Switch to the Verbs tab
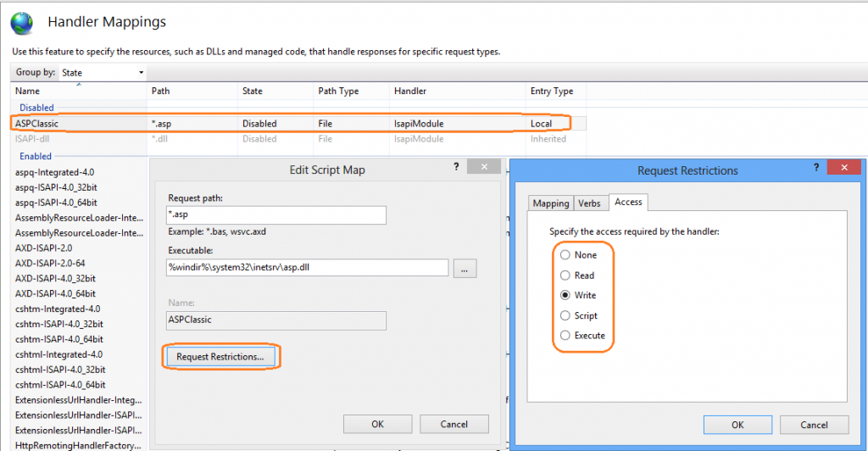The image size is (868, 451). 589,203
